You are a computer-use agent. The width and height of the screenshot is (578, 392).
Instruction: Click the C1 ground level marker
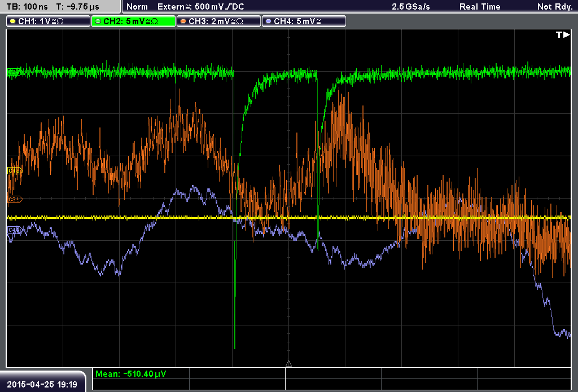[15, 170]
